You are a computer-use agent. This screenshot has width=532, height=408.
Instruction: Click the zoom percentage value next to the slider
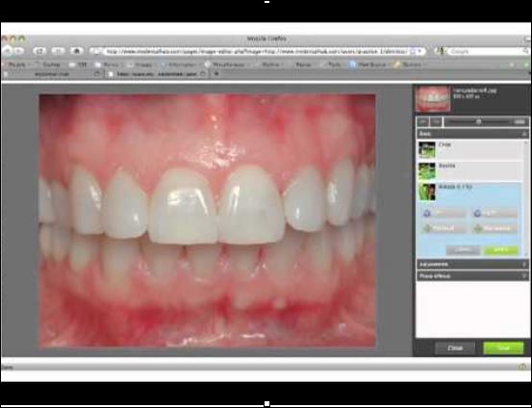click(x=519, y=122)
